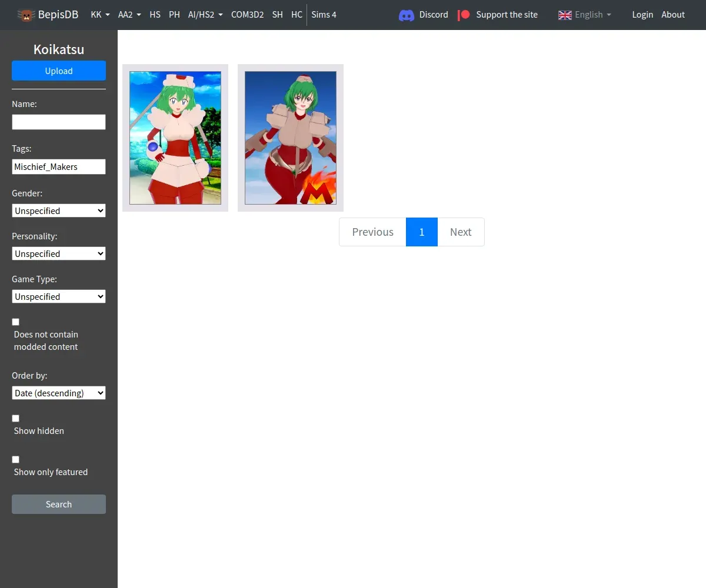Image resolution: width=706 pixels, height=588 pixels.
Task: Open the second character card with M logo
Action: (x=291, y=138)
